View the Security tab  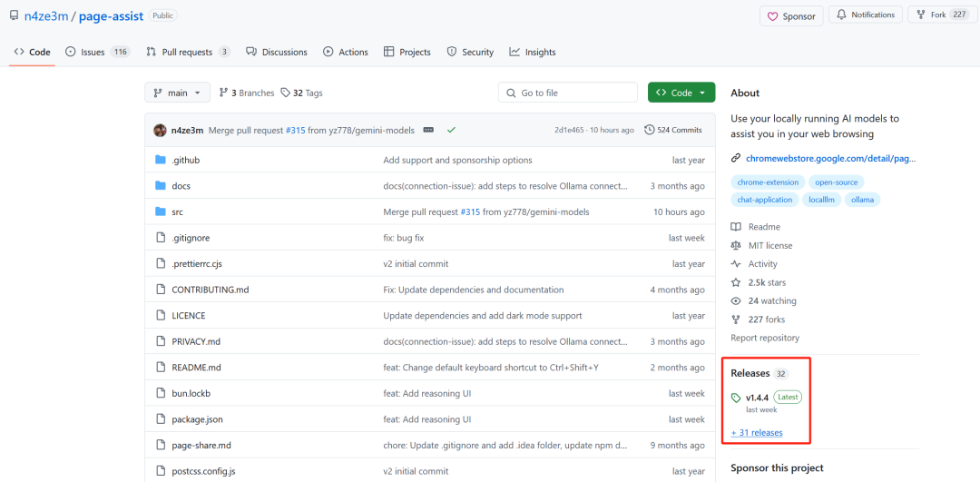pos(470,52)
